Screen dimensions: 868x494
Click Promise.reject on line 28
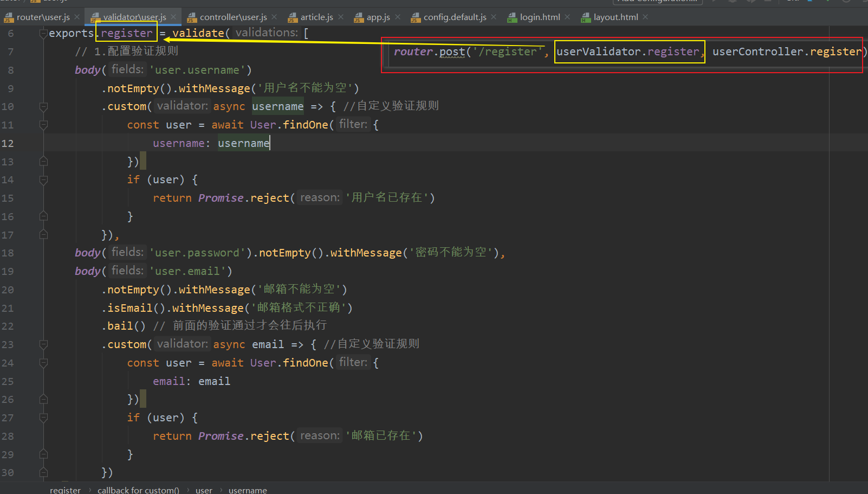pos(244,437)
